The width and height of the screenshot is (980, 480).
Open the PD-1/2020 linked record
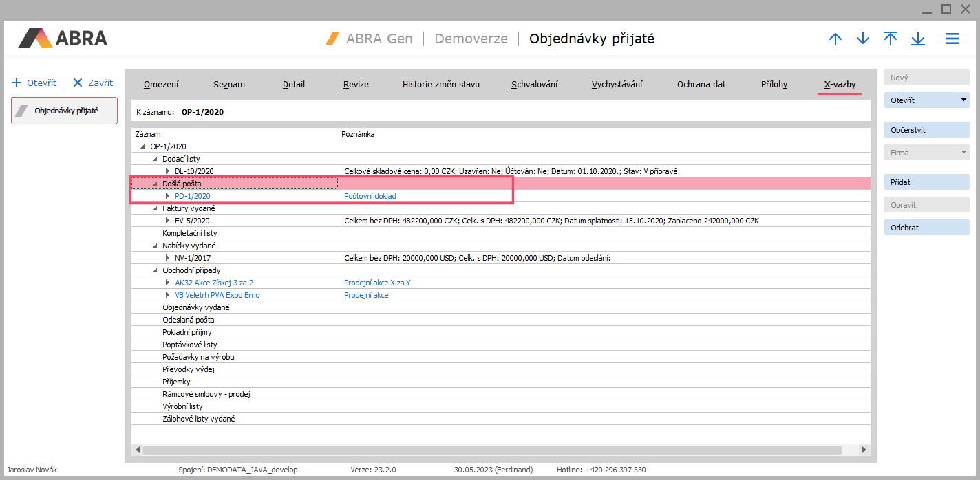192,196
